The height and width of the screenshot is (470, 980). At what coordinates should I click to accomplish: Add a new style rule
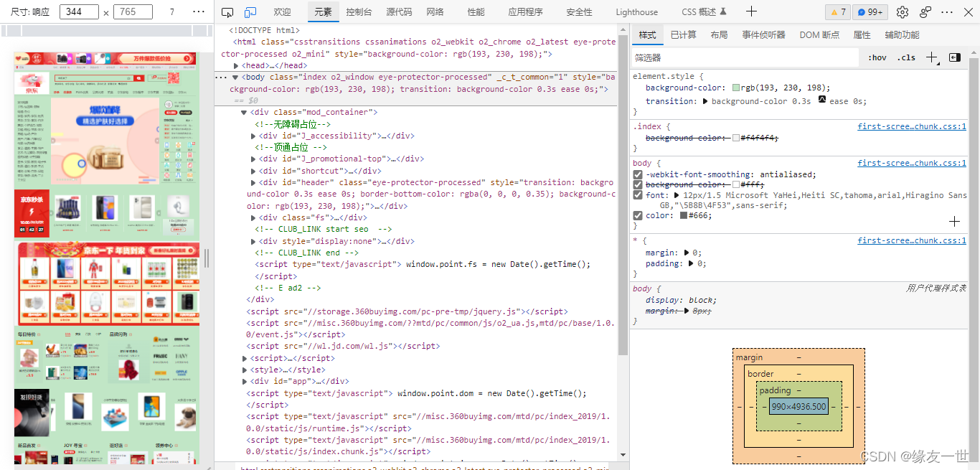(x=931, y=57)
